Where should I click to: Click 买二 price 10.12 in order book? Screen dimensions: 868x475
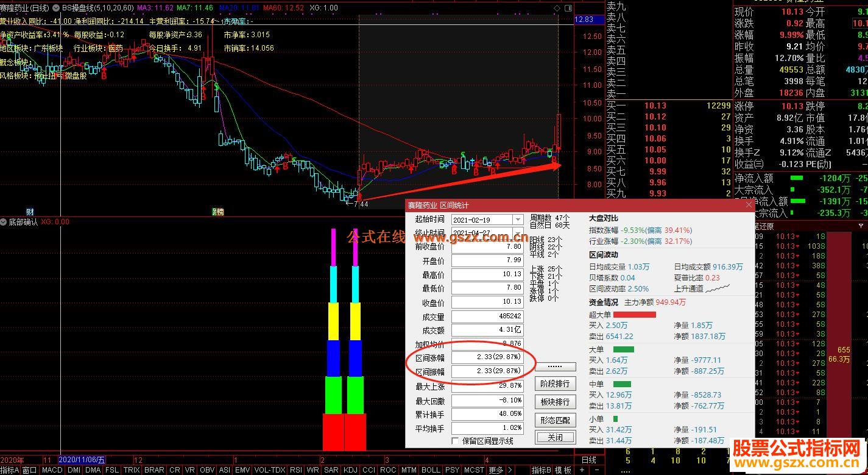coord(655,116)
